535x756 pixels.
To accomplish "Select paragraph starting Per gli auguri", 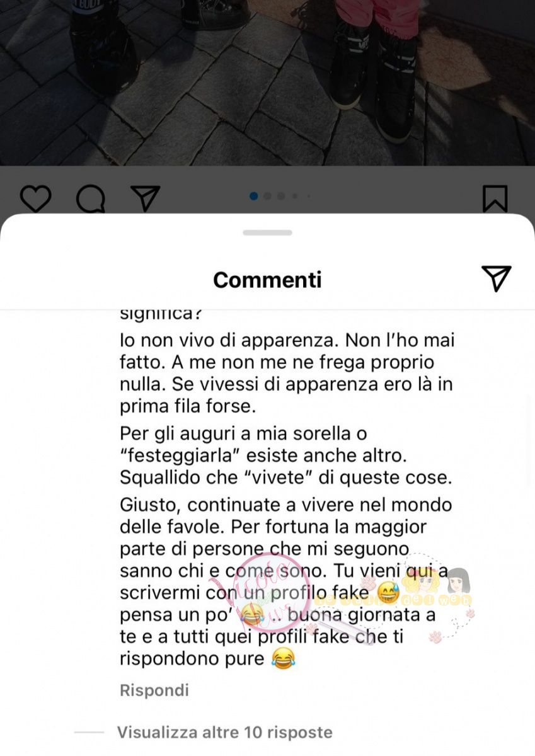I will coord(286,456).
